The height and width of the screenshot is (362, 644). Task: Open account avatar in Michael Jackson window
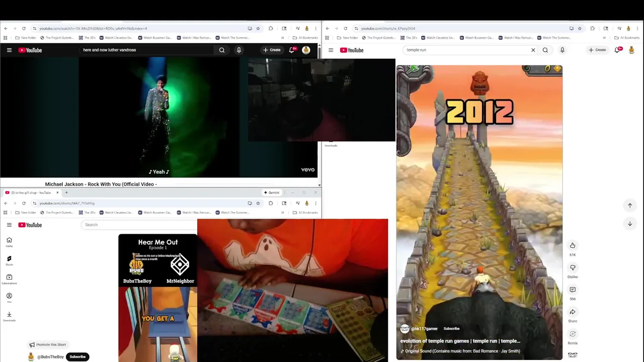(x=306, y=50)
